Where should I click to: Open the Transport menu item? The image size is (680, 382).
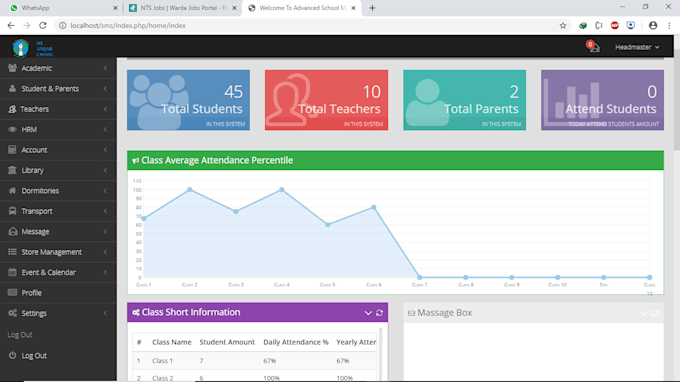58,211
